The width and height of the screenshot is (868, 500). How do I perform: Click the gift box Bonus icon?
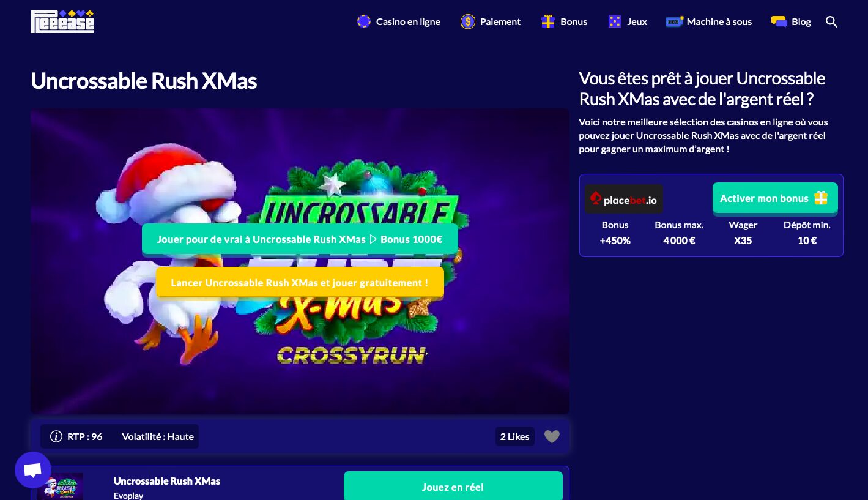(548, 22)
